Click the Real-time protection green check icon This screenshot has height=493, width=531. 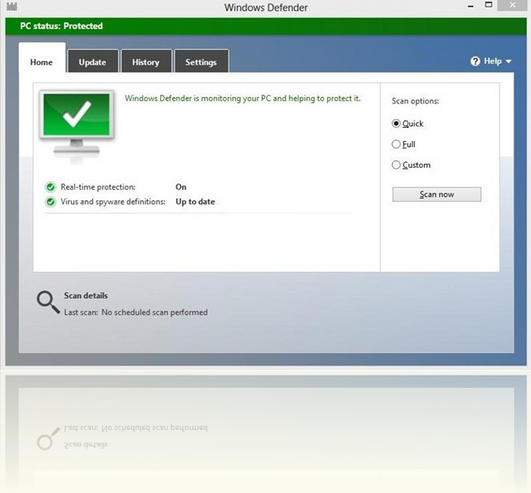(50, 187)
